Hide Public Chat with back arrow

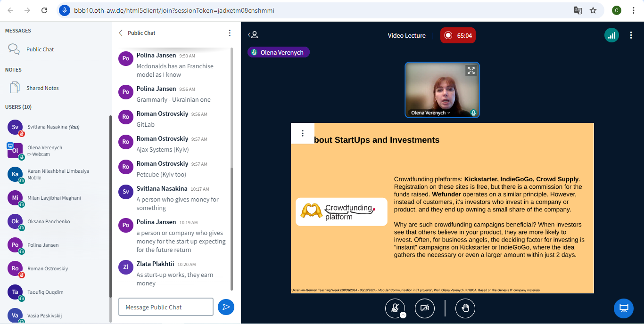click(x=121, y=33)
